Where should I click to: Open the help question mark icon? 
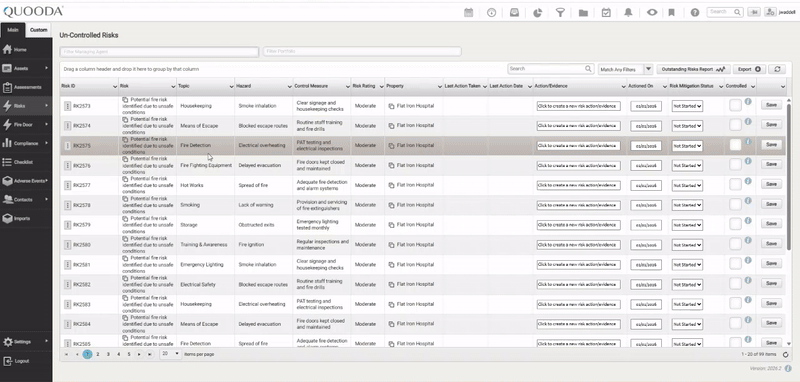[694, 13]
